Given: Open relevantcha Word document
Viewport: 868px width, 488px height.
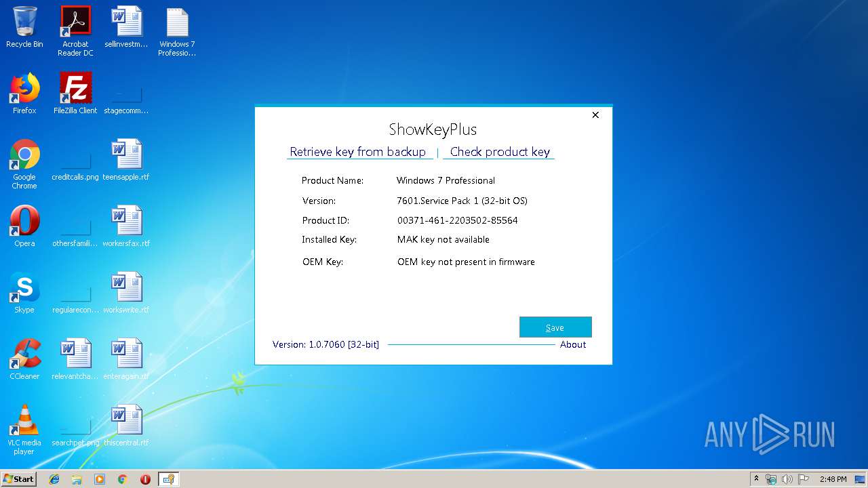Looking at the screenshot, I should point(75,360).
